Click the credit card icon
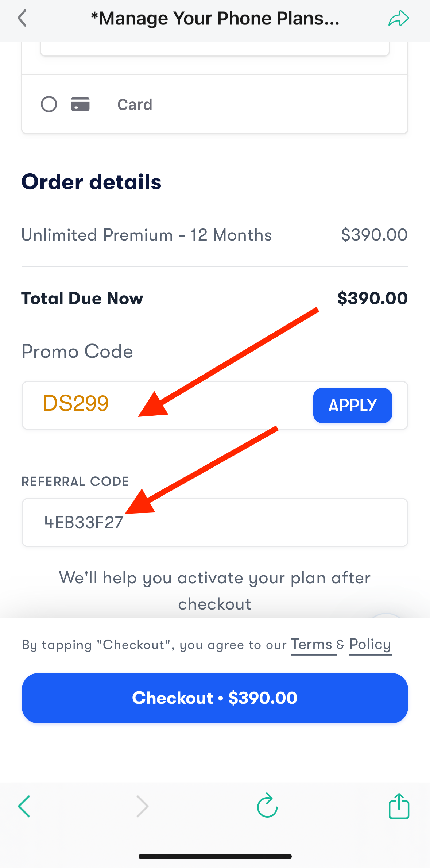The image size is (430, 868). click(x=80, y=104)
